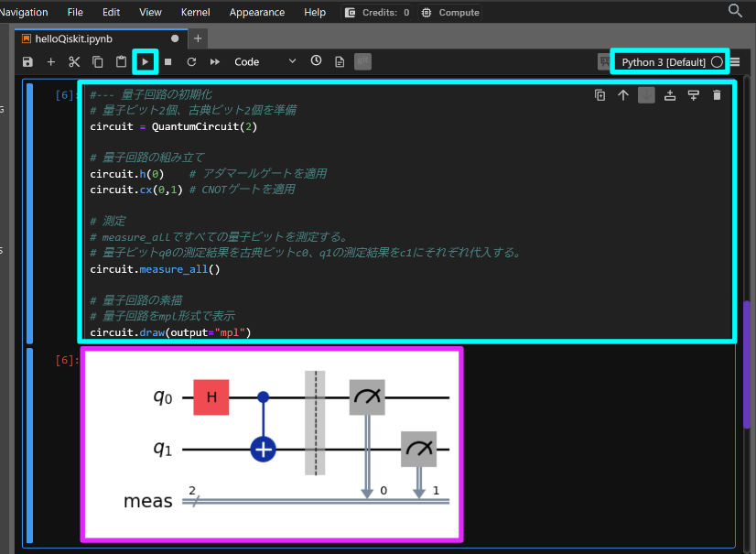
Task: Collapse the input cell via blue bar
Action: click(x=29, y=213)
